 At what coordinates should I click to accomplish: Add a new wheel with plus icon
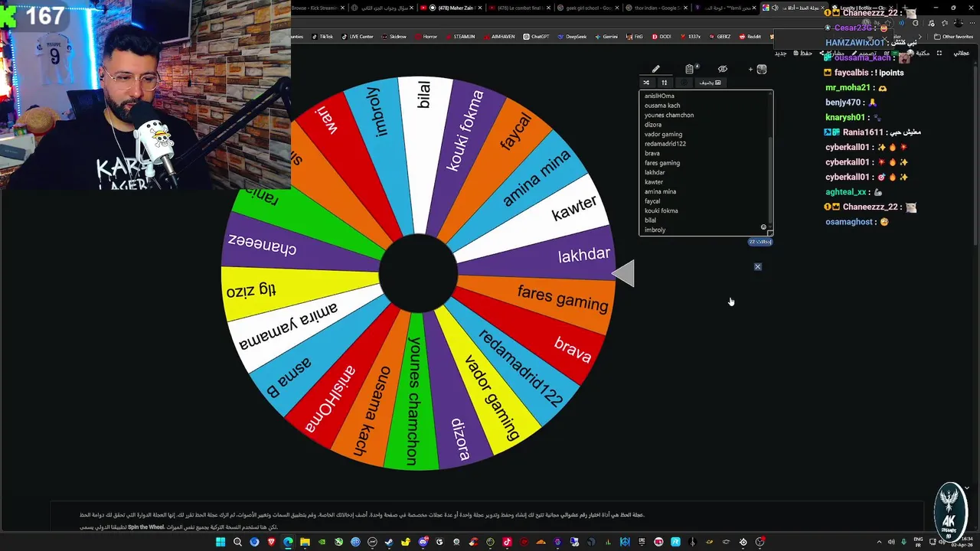point(750,69)
